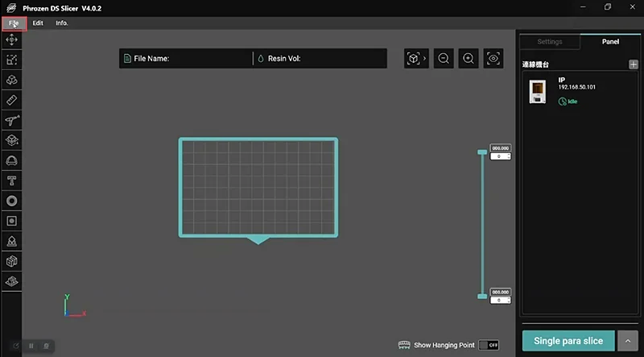
Task: Click the pause recording control
Action: (31, 346)
